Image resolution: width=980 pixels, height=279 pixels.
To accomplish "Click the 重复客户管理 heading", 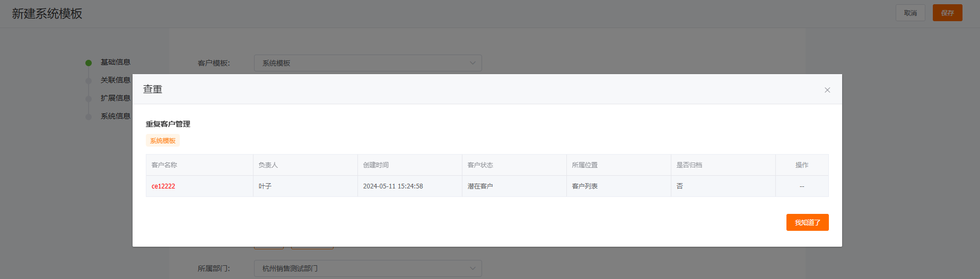I will (x=168, y=124).
